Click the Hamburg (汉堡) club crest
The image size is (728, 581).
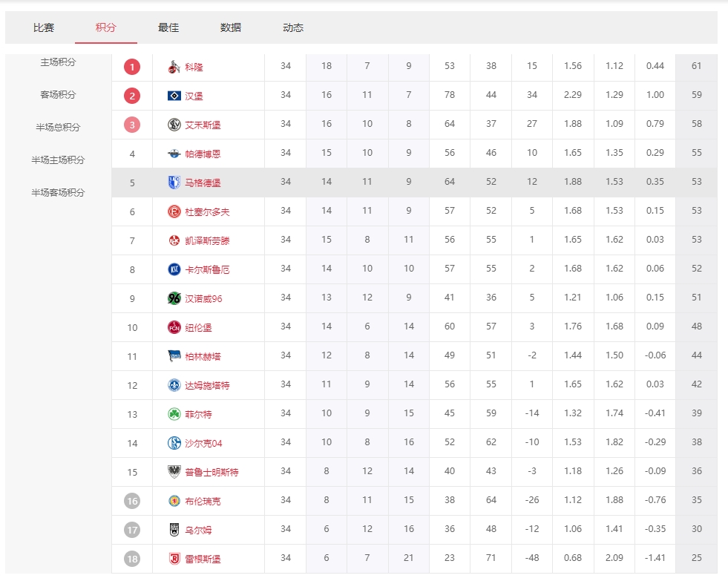(174, 96)
